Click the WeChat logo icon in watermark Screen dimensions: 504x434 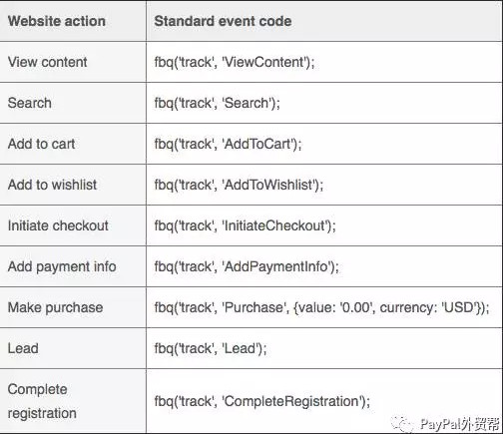(403, 424)
